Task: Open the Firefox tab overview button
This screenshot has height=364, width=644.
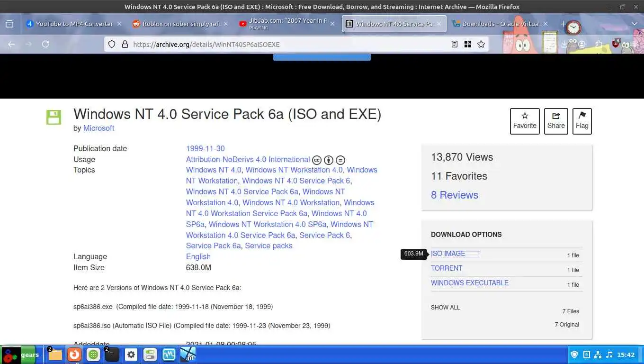Action: (9, 24)
